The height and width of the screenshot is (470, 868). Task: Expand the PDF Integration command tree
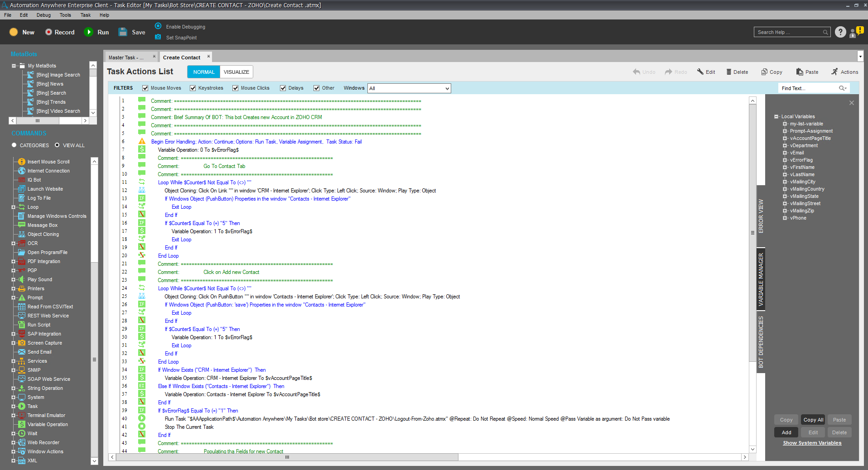pyautogui.click(x=14, y=262)
